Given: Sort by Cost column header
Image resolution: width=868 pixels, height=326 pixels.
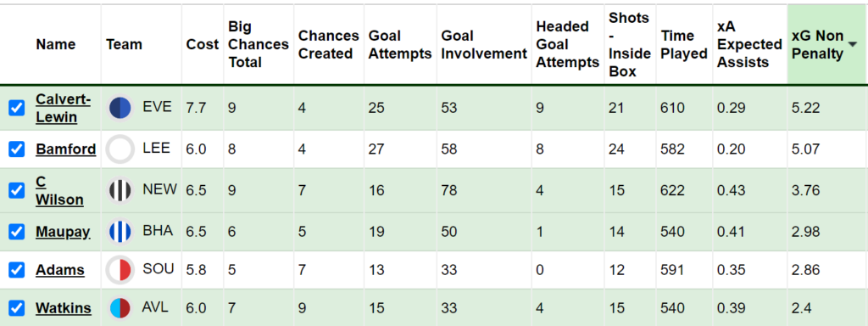Looking at the screenshot, I should [203, 44].
